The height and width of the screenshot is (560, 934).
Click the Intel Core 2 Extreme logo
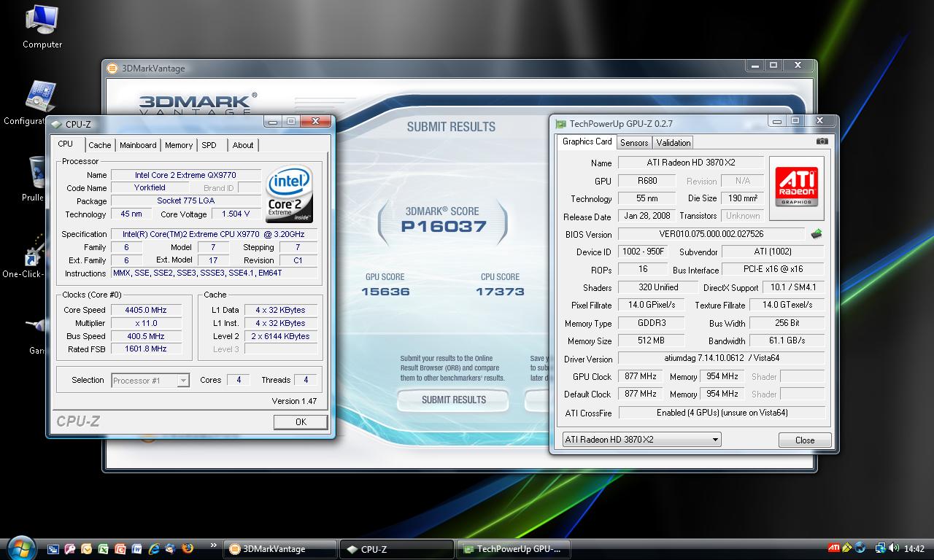tap(289, 194)
